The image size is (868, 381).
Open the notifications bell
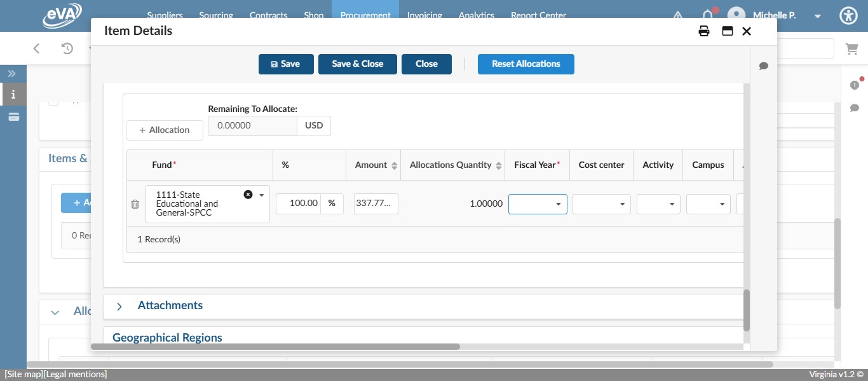pyautogui.click(x=707, y=15)
